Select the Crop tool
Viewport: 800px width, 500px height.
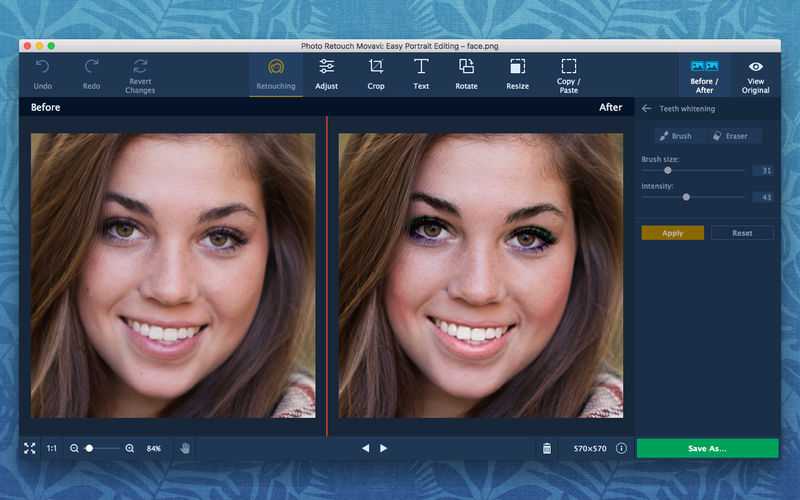[376, 76]
